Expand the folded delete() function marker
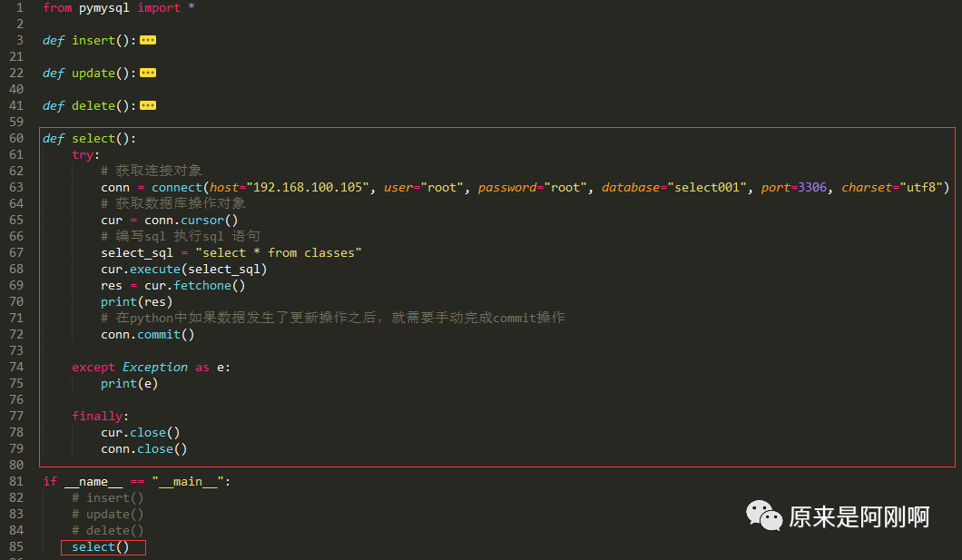This screenshot has height=560, width=962. (148, 105)
